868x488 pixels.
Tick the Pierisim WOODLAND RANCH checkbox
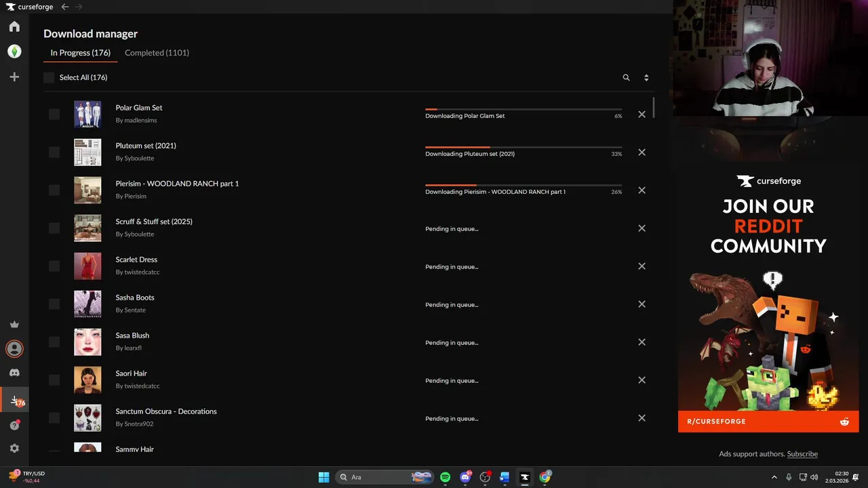point(54,190)
